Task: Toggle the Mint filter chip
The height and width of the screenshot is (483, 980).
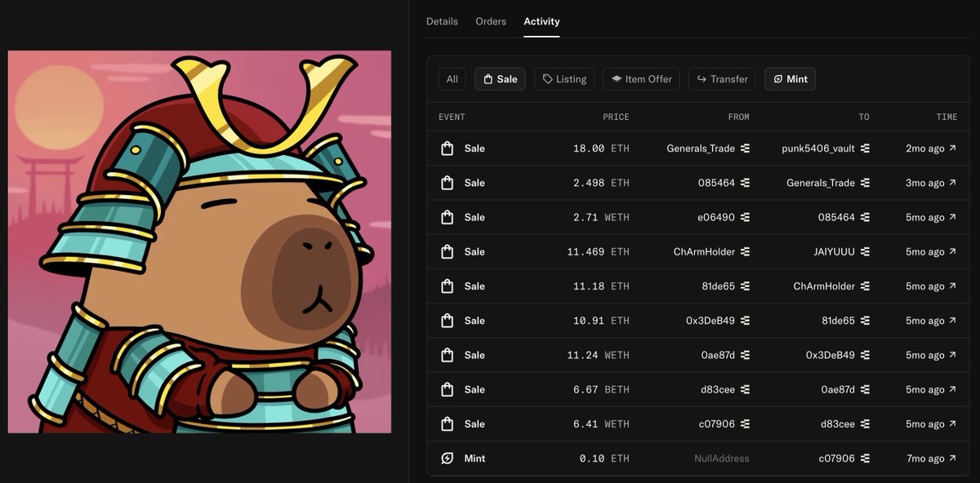Action: [x=790, y=79]
